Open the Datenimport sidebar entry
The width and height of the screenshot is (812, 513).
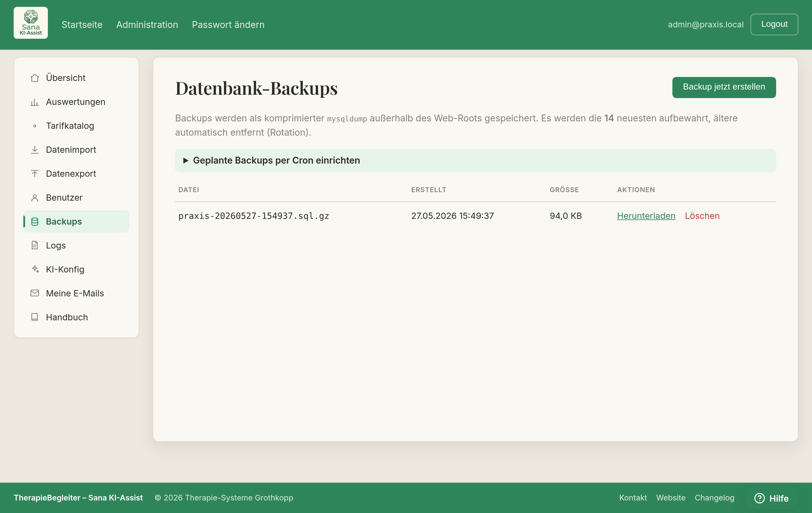click(76, 150)
